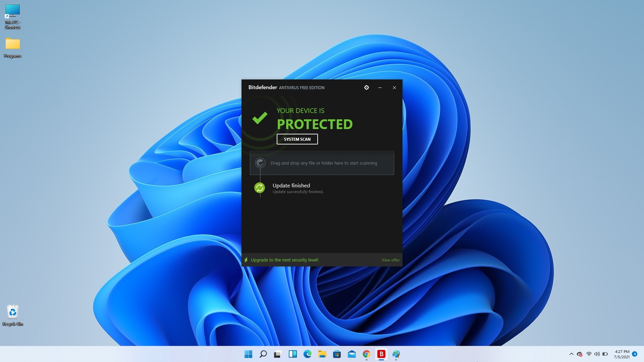
Task: Click the circular scan icon in drop zone
Action: tap(260, 163)
